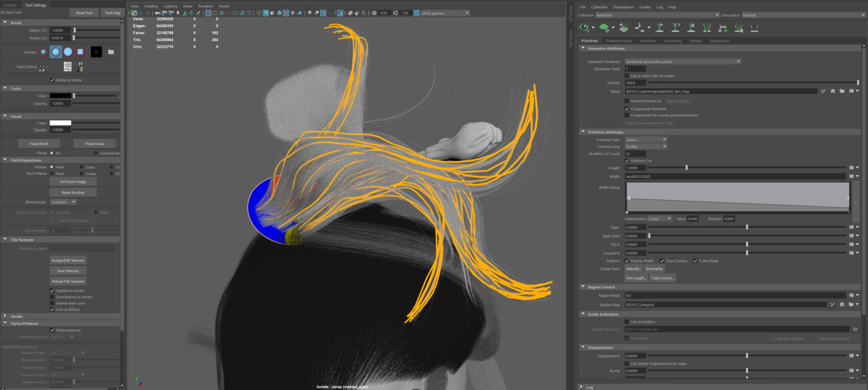Click the guide length arrows icon in XGen toolbar

click(723, 27)
